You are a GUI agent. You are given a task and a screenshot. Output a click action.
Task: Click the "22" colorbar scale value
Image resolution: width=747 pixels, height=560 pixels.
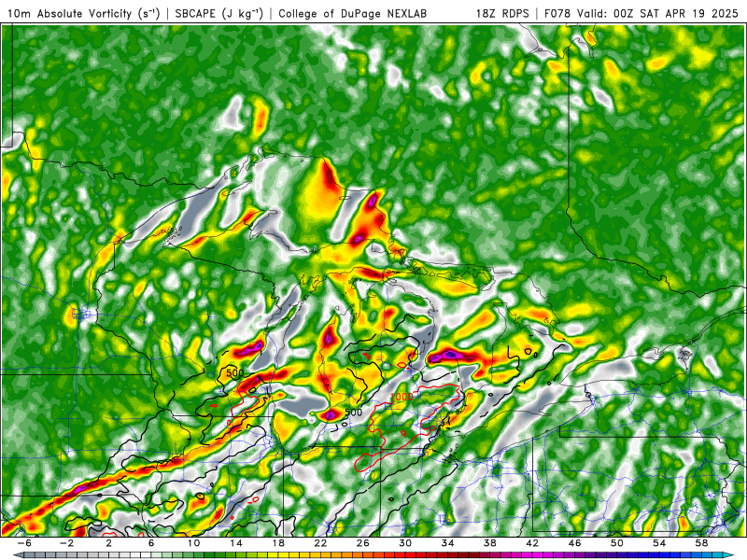(320, 543)
